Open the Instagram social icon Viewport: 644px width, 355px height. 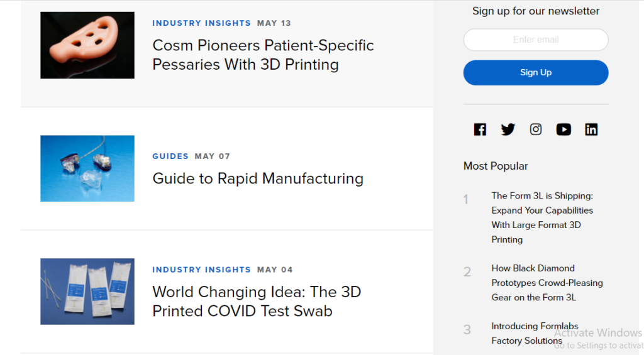536,129
